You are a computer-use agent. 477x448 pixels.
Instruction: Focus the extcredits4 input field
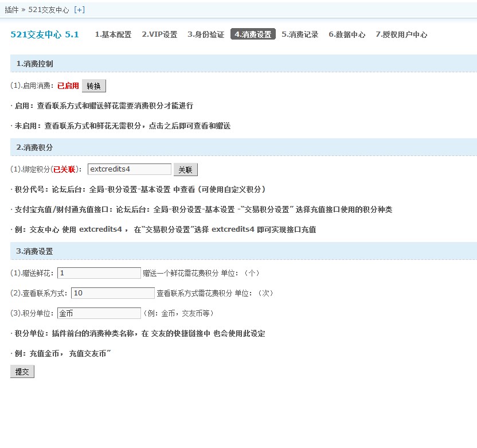(130, 169)
